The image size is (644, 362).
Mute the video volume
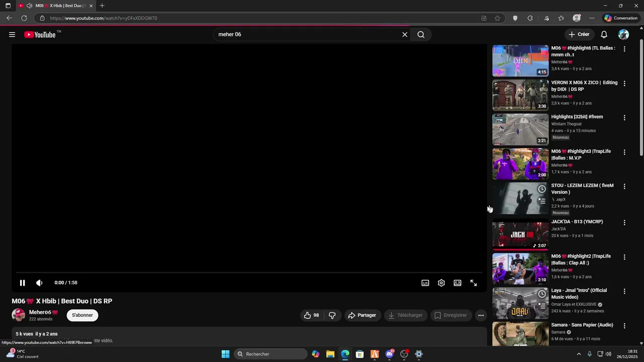[39, 283]
